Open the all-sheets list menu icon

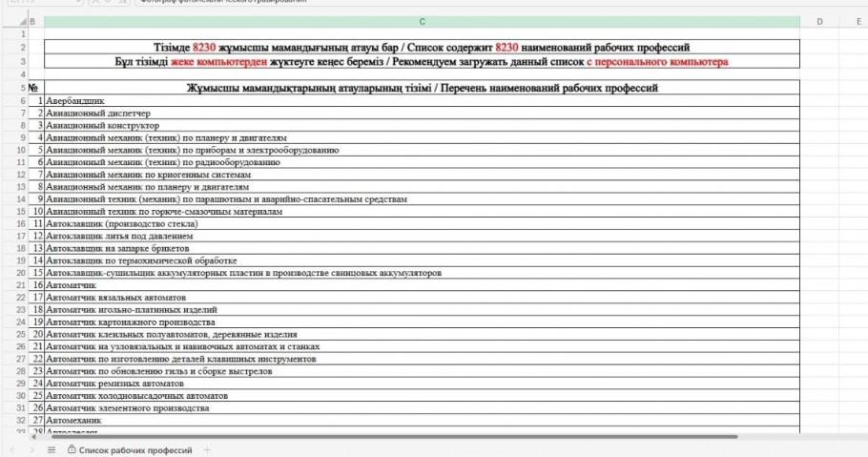point(52,450)
